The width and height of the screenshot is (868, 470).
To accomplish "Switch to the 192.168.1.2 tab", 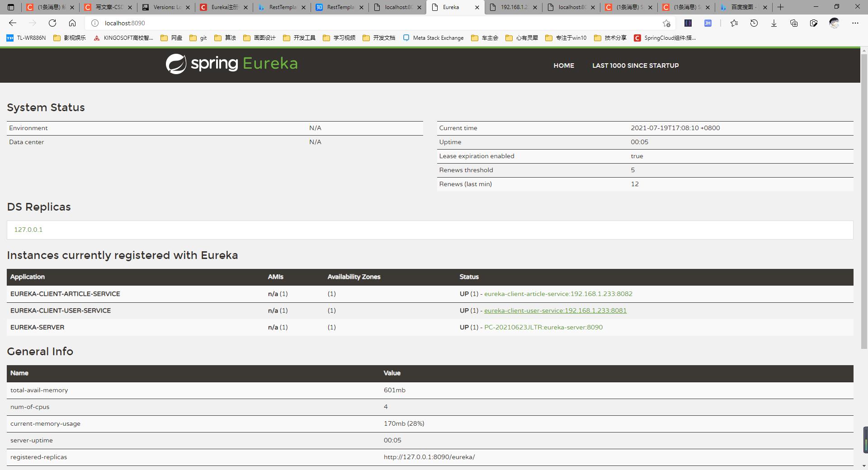I will pos(514,7).
